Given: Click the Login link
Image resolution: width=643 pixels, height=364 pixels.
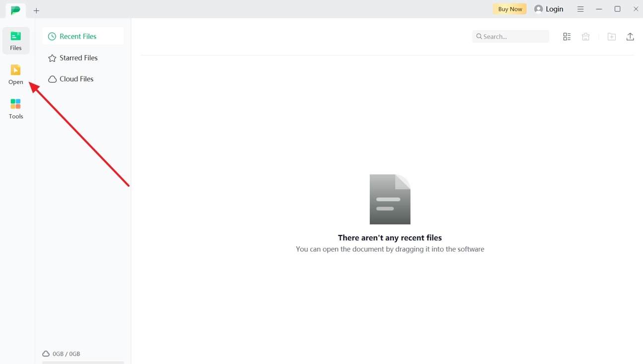Looking at the screenshot, I should click(555, 8).
